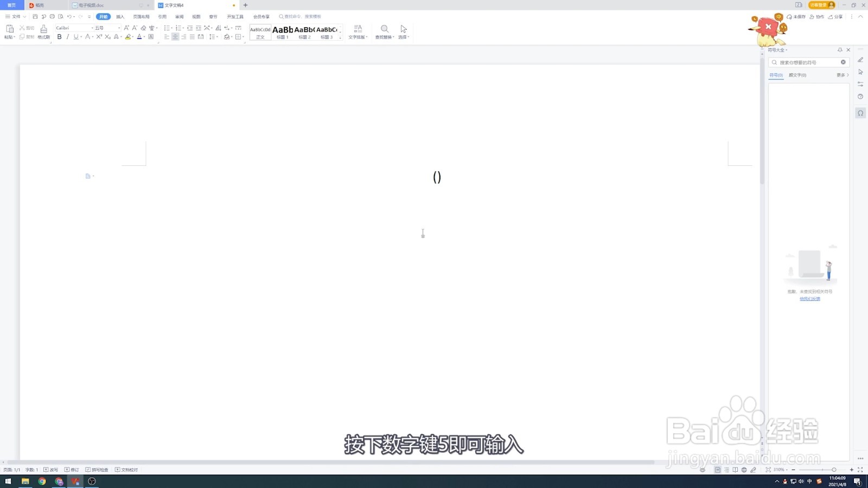Align text right
This screenshot has width=868, height=488.
coord(183,37)
